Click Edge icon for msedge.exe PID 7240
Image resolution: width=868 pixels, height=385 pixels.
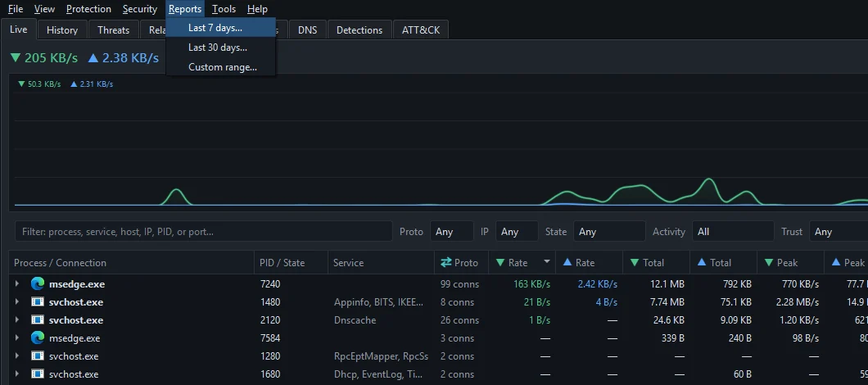pyautogui.click(x=37, y=284)
